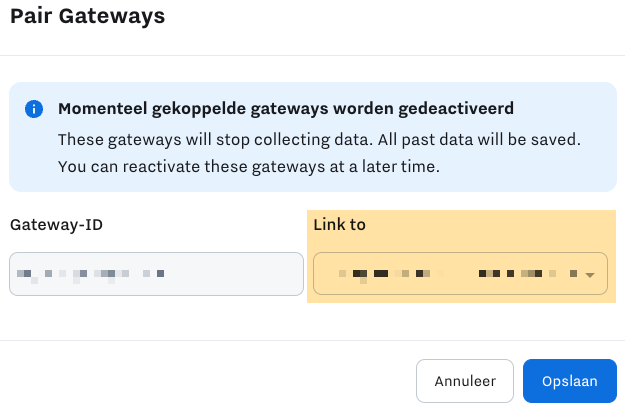Click the info circle beside the deactivation warning
The image size is (625, 413).
click(35, 109)
